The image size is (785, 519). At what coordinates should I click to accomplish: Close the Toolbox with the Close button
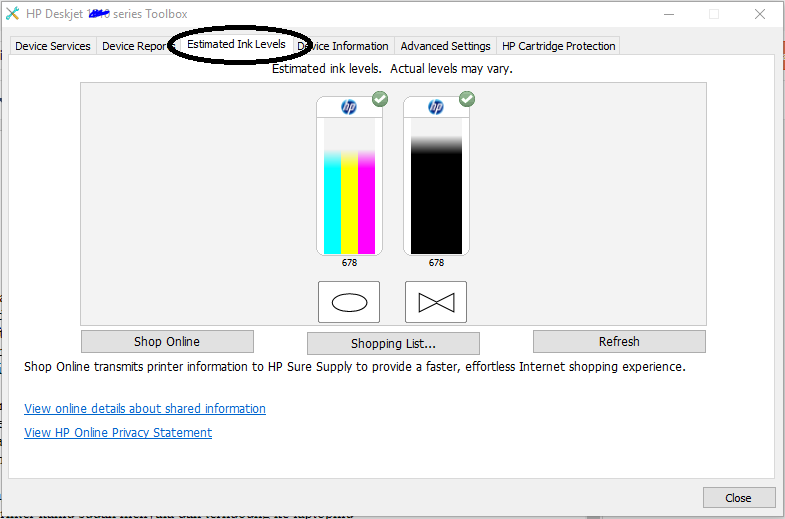(x=738, y=497)
